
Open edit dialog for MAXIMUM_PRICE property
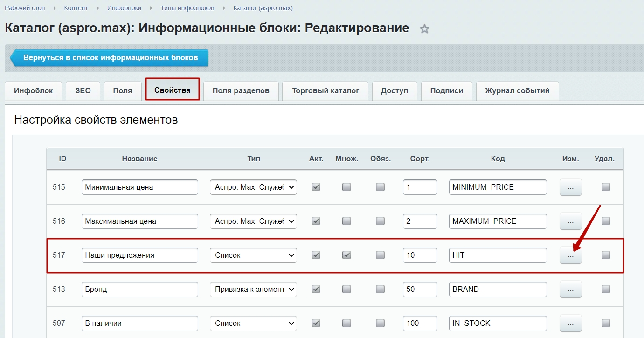pos(570,221)
